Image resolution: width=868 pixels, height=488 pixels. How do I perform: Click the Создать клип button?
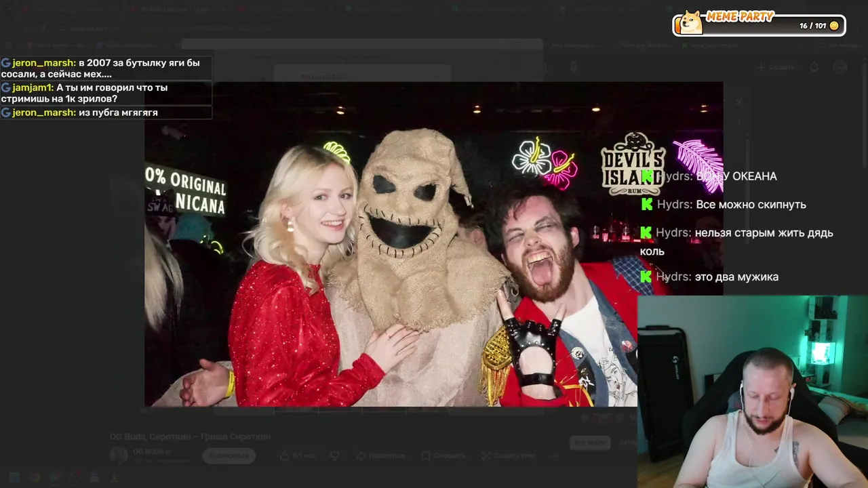click(x=509, y=455)
